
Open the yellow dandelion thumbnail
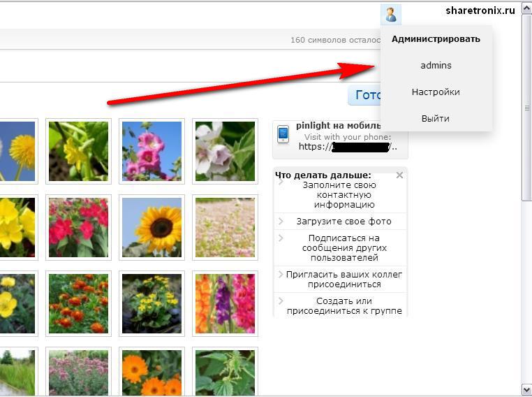point(17,151)
